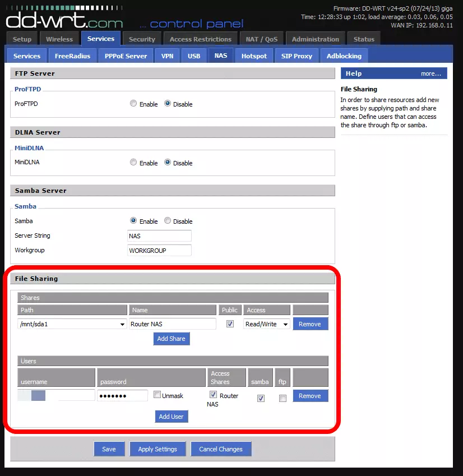This screenshot has width=463, height=476.
Task: Enable ftp access checkbox for user
Action: click(283, 398)
